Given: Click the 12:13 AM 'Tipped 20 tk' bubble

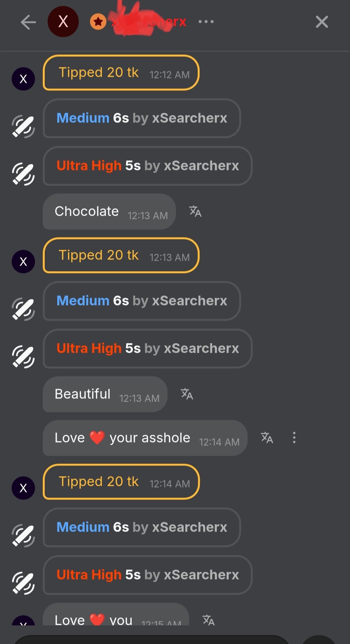Looking at the screenshot, I should pos(121,255).
